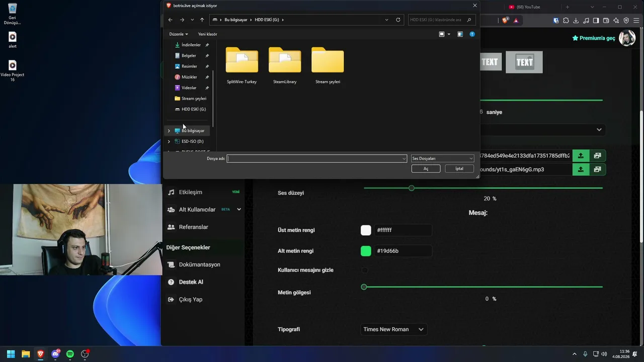The width and height of the screenshot is (644, 362).
Task: Click Çıkış Yap to log out
Action: click(191, 299)
